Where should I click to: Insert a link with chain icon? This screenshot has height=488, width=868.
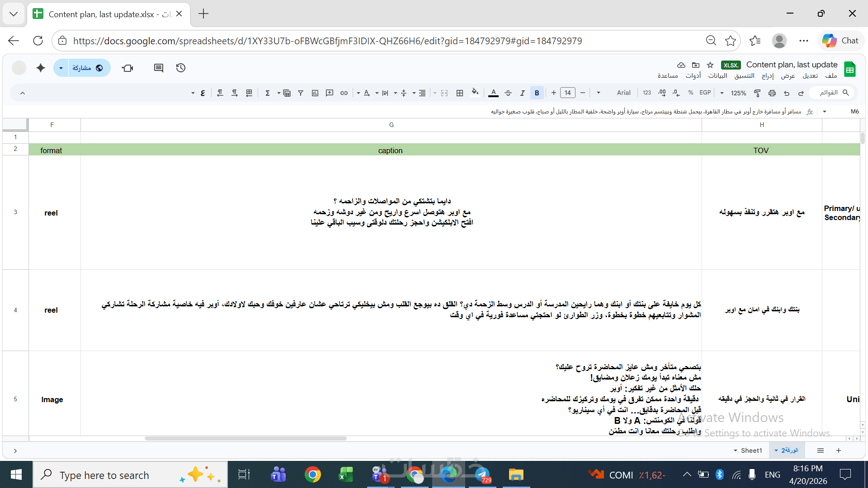point(344,93)
